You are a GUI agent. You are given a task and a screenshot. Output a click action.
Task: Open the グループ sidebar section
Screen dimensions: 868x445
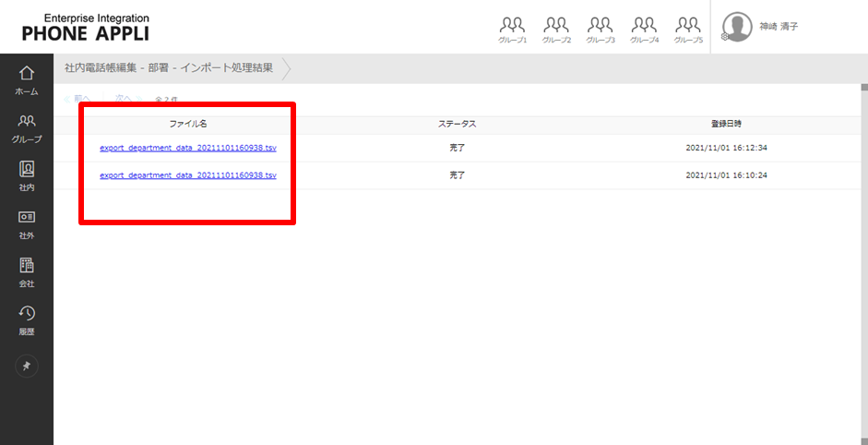tap(27, 127)
